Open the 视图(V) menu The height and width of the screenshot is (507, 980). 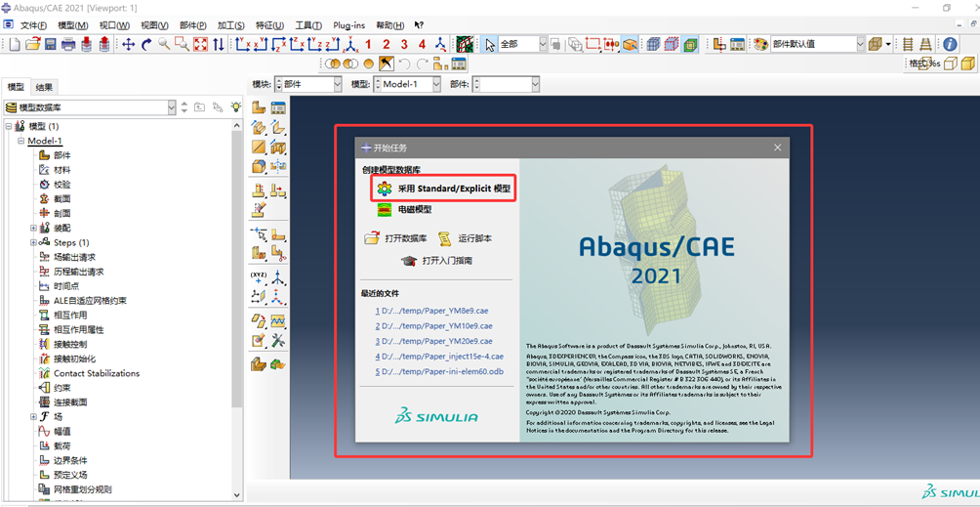tap(154, 25)
